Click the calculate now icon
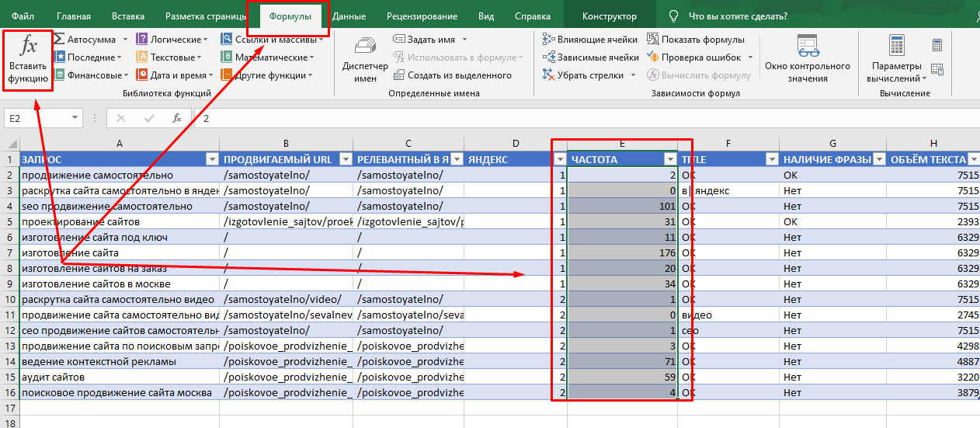The height and width of the screenshot is (428, 980). click(x=937, y=45)
